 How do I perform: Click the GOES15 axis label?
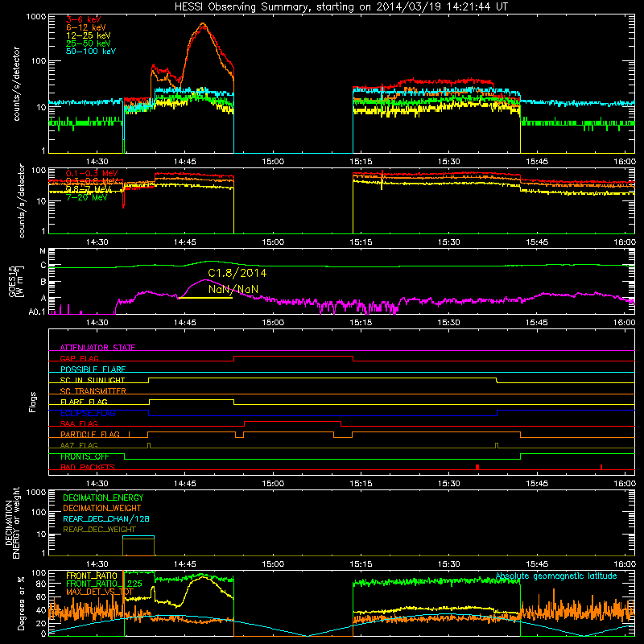point(13,281)
